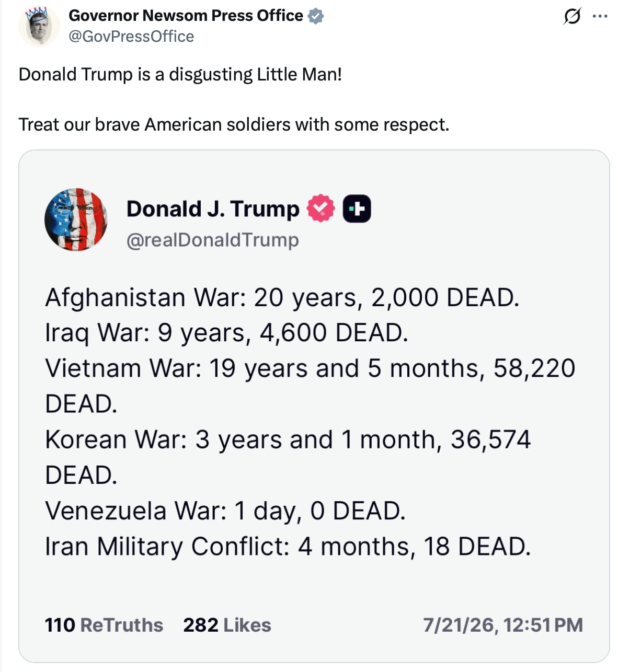Click the 282 Likes count

tap(227, 625)
